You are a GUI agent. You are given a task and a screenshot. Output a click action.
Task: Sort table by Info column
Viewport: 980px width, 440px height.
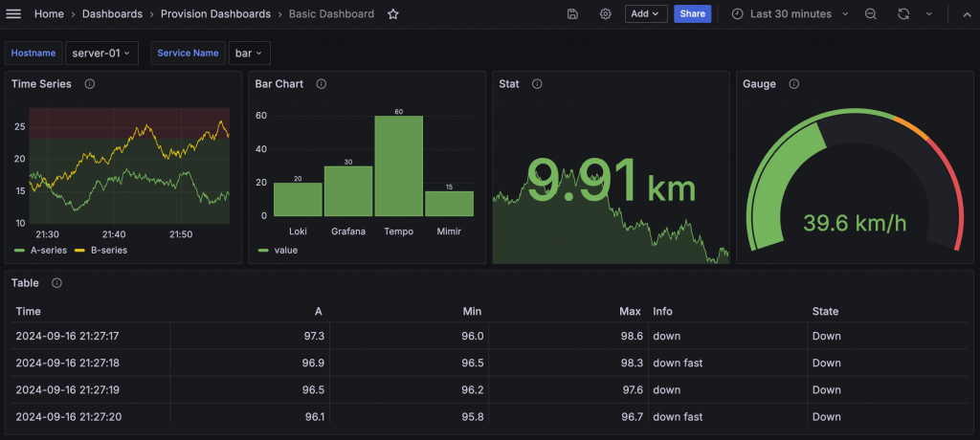[x=662, y=311]
